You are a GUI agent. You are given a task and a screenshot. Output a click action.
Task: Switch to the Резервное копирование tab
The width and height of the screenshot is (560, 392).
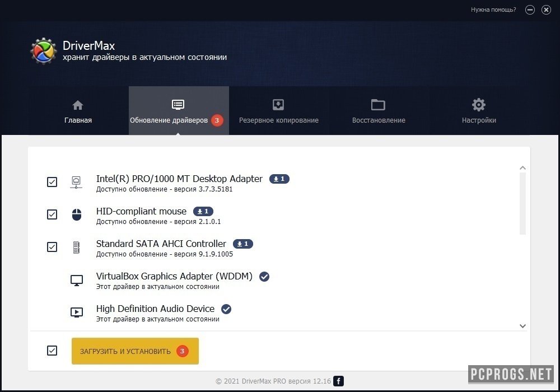tap(278, 110)
